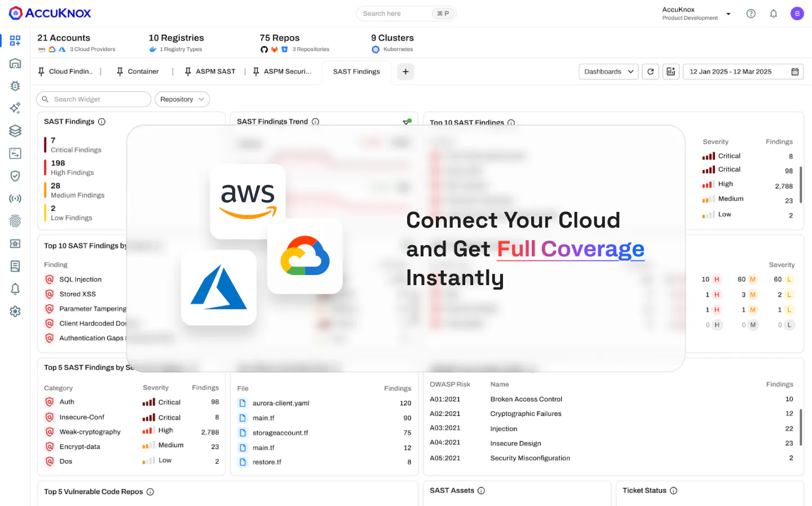
Task: Click the Broken Access Control row
Action: (612, 399)
